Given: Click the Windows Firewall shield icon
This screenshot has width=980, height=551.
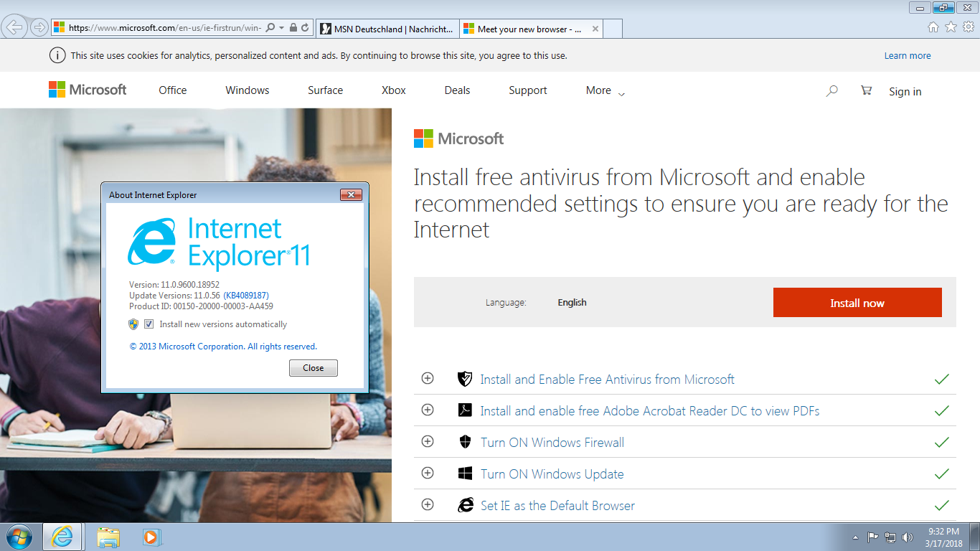Looking at the screenshot, I should click(x=465, y=442).
